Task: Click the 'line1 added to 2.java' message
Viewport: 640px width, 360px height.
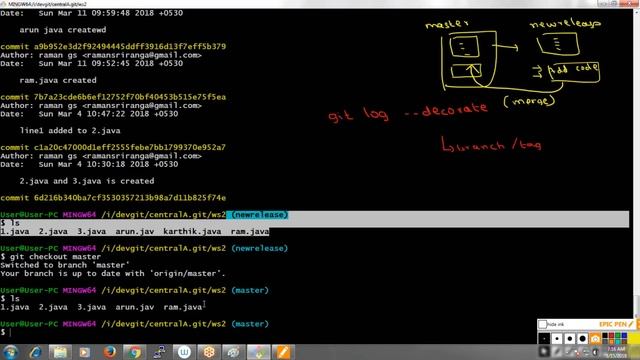Action: click(x=70, y=131)
